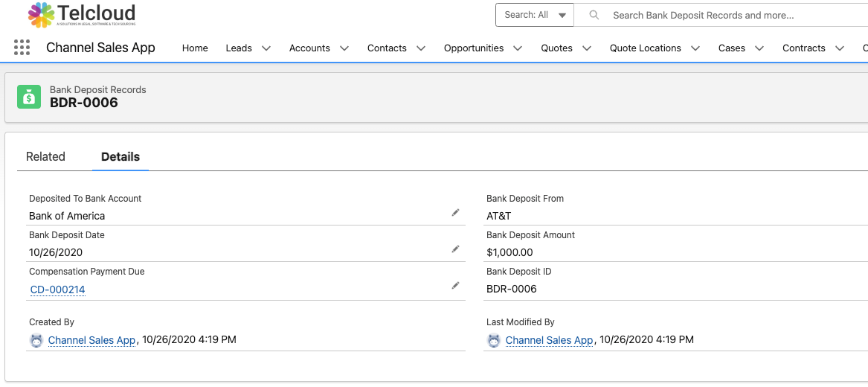Expand the Contracts tab chevron

840,48
